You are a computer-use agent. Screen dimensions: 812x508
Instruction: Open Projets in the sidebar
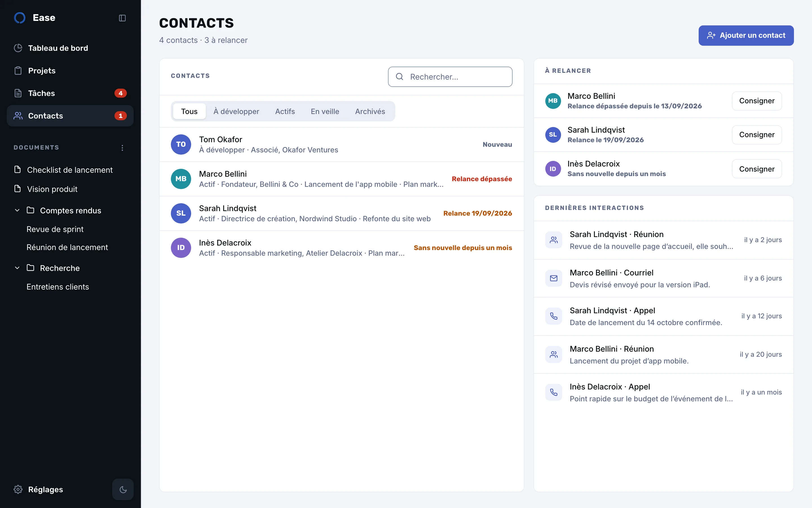pos(70,71)
